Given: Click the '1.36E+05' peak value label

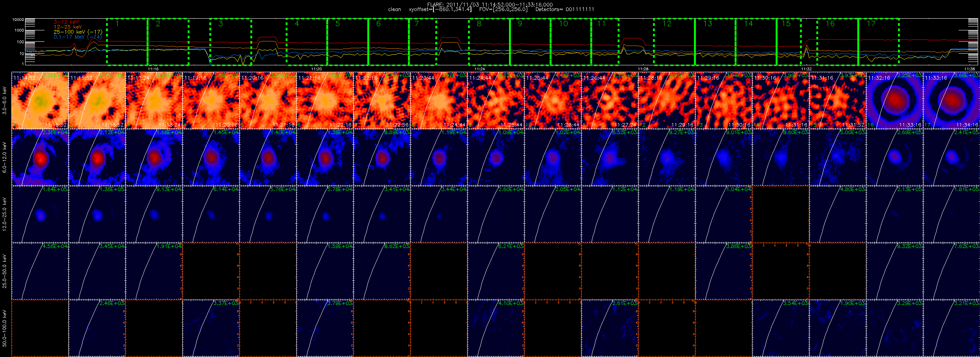Looking at the screenshot, I should pyautogui.click(x=112, y=189).
